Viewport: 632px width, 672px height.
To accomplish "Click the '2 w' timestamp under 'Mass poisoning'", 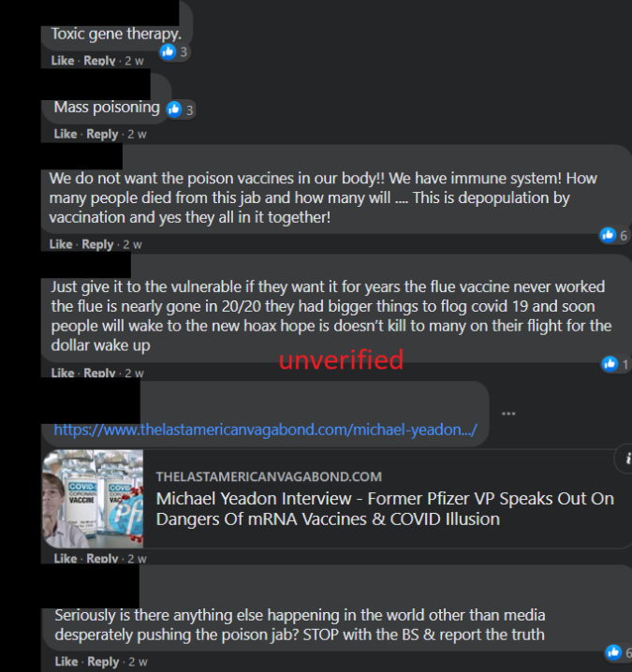I will point(138,135).
